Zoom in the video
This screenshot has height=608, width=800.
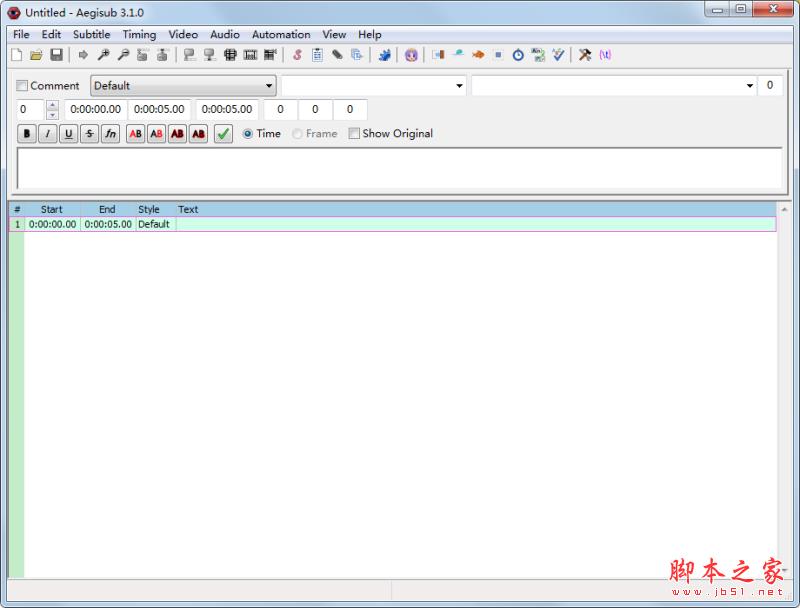(104, 55)
